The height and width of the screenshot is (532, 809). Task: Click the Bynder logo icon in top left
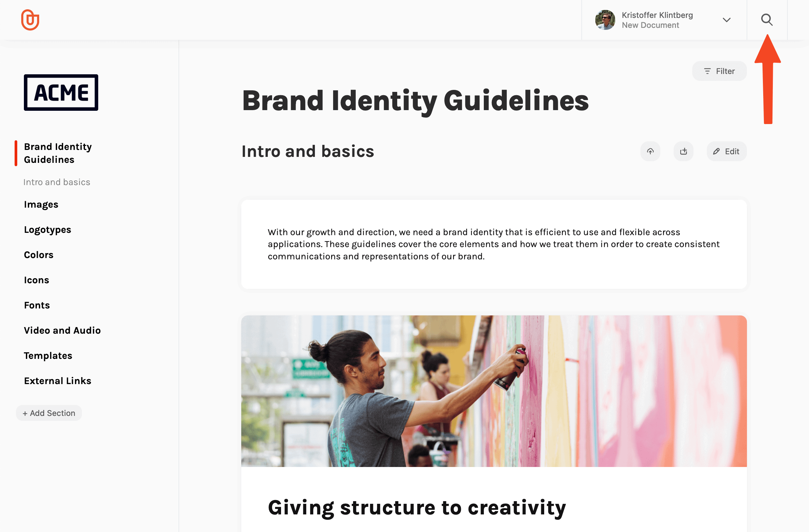[x=30, y=20]
